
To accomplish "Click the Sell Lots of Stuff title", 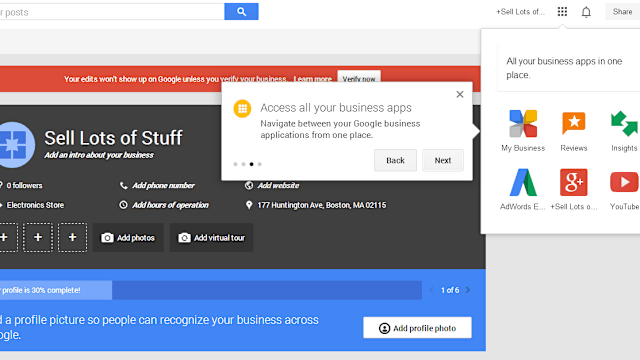I will point(113,138).
